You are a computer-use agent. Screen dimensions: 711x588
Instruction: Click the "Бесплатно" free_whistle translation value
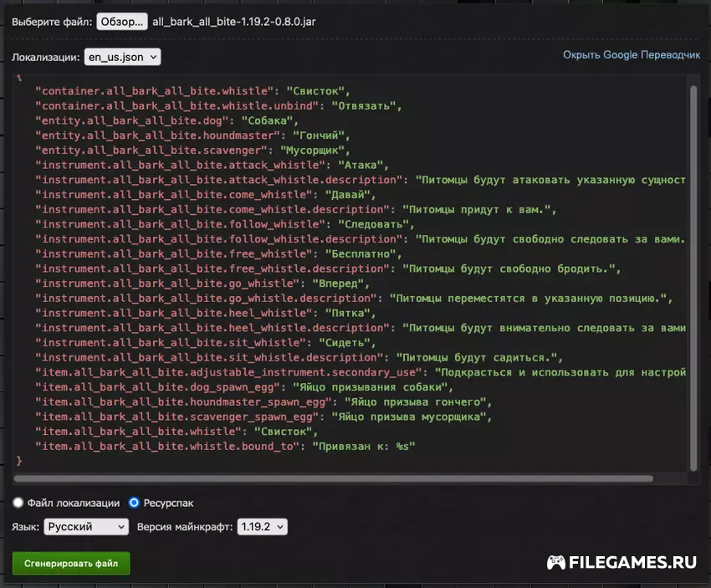coord(365,254)
